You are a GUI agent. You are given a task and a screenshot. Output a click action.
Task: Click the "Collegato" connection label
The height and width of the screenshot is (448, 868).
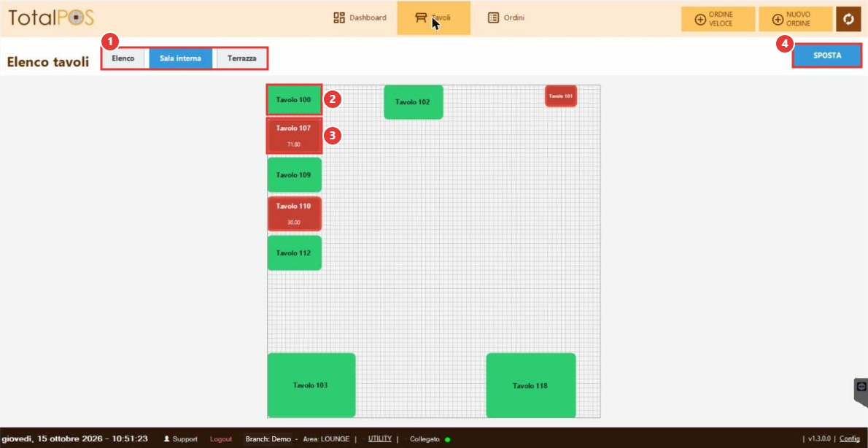(x=425, y=439)
